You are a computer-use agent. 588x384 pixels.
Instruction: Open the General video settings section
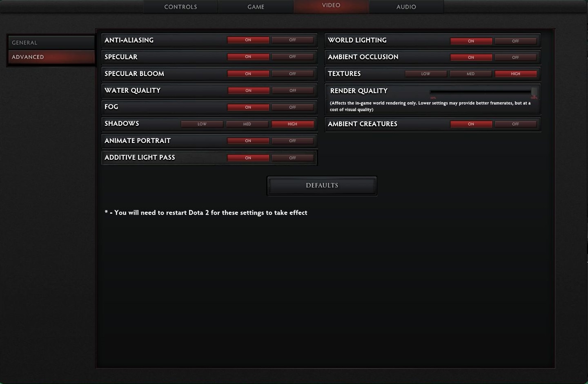pyautogui.click(x=51, y=42)
